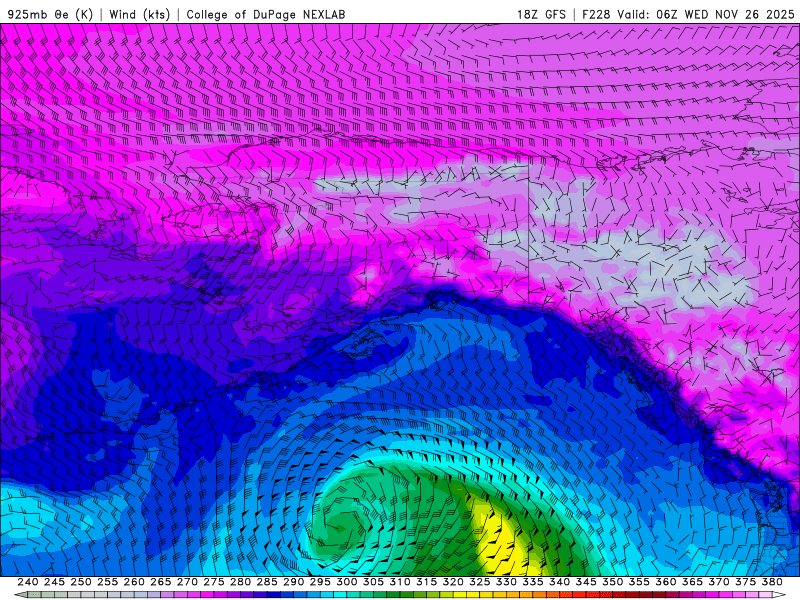The image size is (800, 600).
Task: Click the 350 legend number
Action: (x=612, y=582)
